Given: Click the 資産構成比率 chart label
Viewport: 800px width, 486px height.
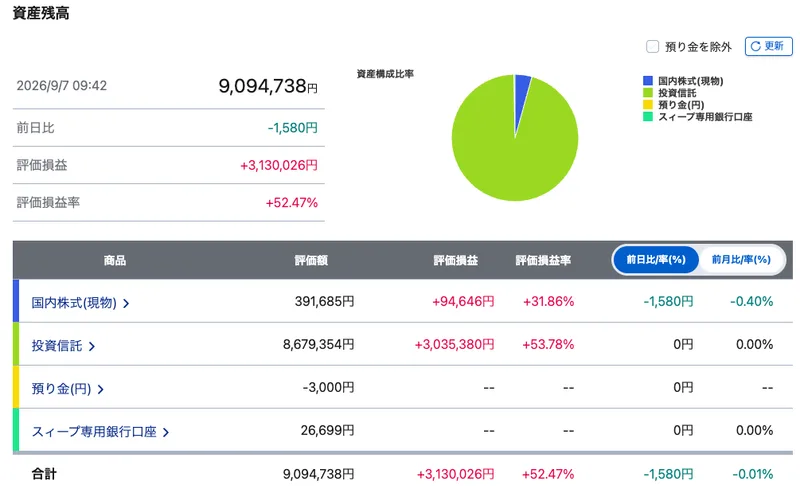Looking at the screenshot, I should [385, 74].
